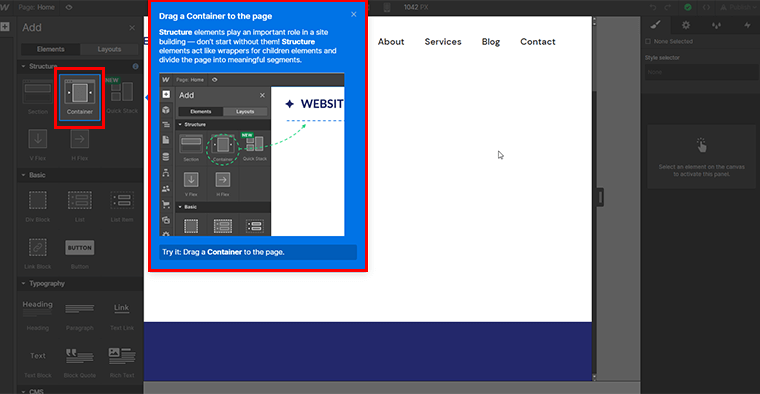The width and height of the screenshot is (760, 394).
Task: Close the Drag a Container tooltip
Action: (x=354, y=15)
